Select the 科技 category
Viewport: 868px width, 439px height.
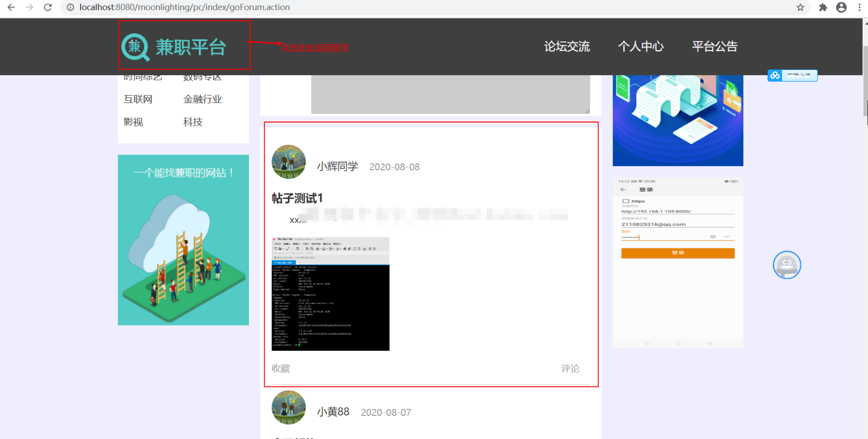click(193, 122)
